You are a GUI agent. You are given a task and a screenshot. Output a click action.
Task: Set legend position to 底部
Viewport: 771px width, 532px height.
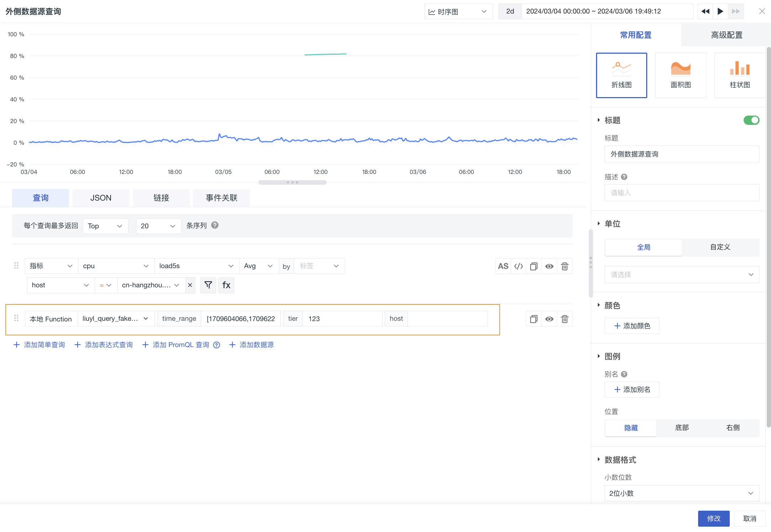682,428
